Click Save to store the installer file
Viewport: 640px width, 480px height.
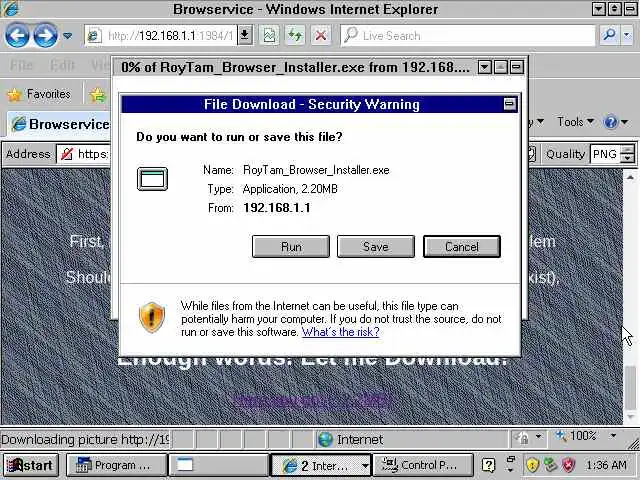376,247
